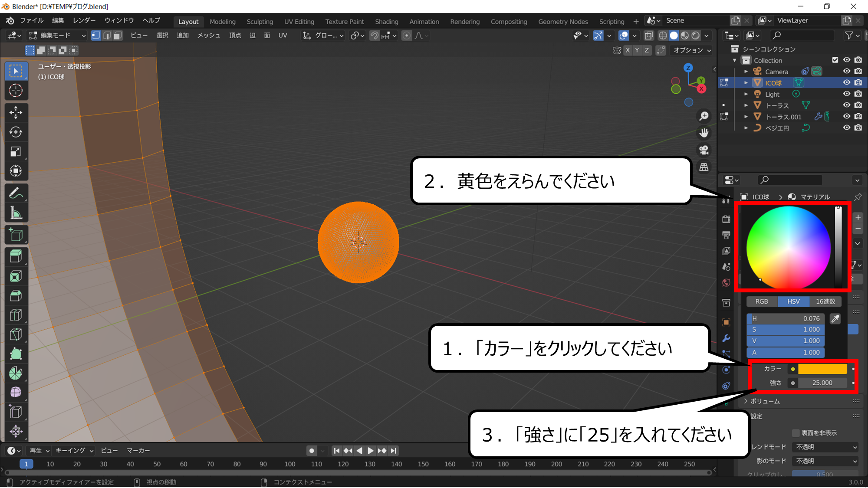Pick a color with the eyedropper

[x=835, y=319]
